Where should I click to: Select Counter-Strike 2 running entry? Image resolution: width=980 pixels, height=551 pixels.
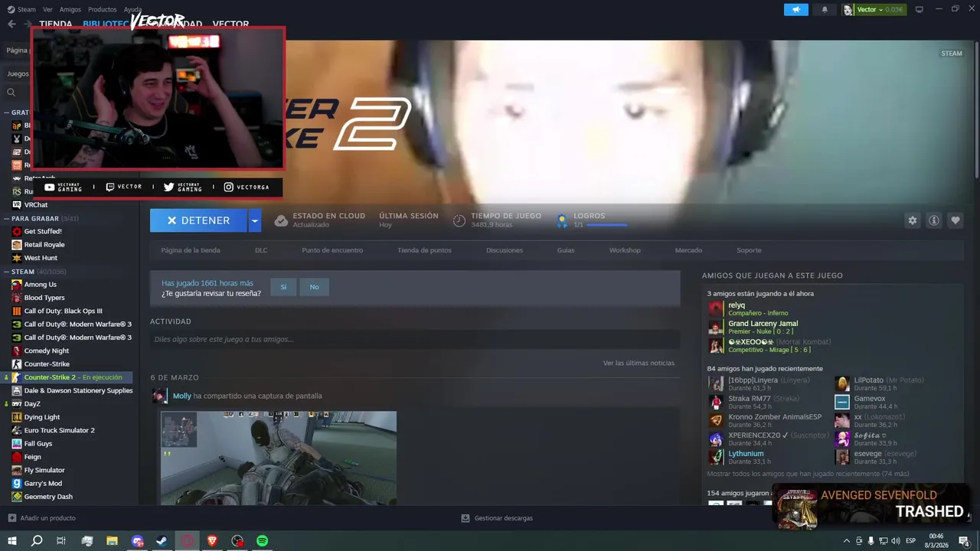click(x=72, y=377)
